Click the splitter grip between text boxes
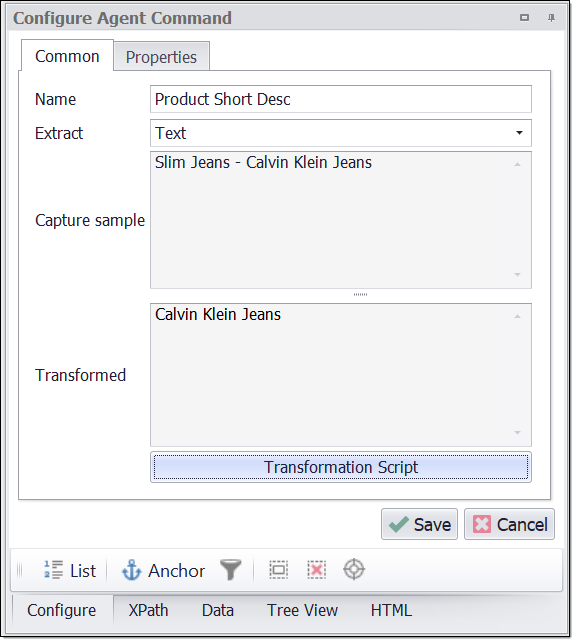The image size is (575, 642). pyautogui.click(x=360, y=294)
